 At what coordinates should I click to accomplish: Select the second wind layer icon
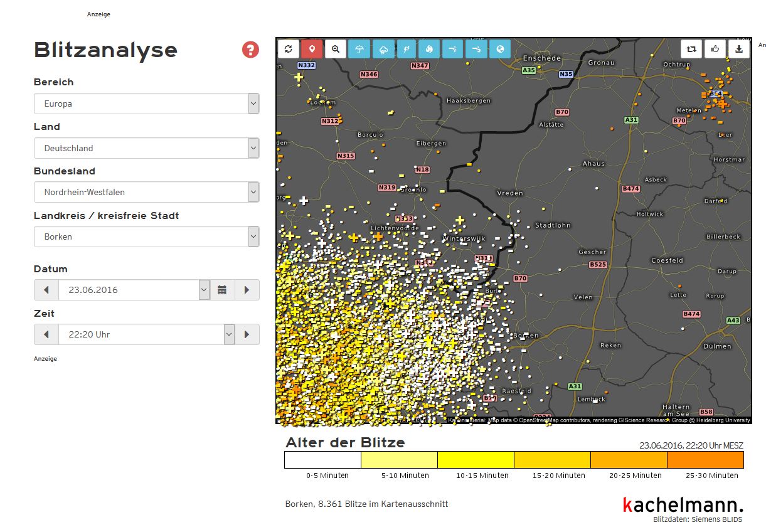pos(476,48)
